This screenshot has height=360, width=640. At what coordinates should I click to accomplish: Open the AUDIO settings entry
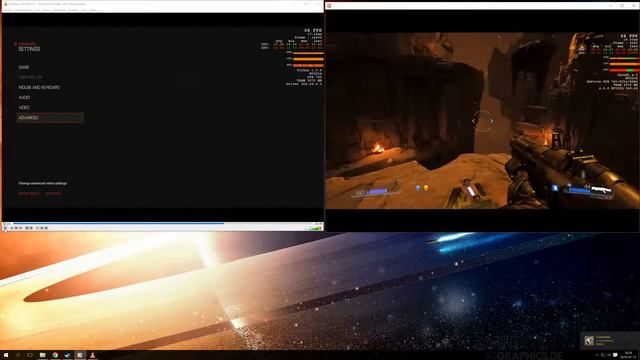tap(24, 98)
